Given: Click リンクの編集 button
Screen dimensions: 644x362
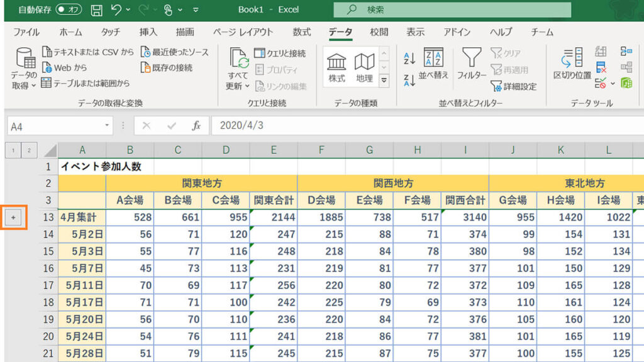Looking at the screenshot, I should coord(280,86).
